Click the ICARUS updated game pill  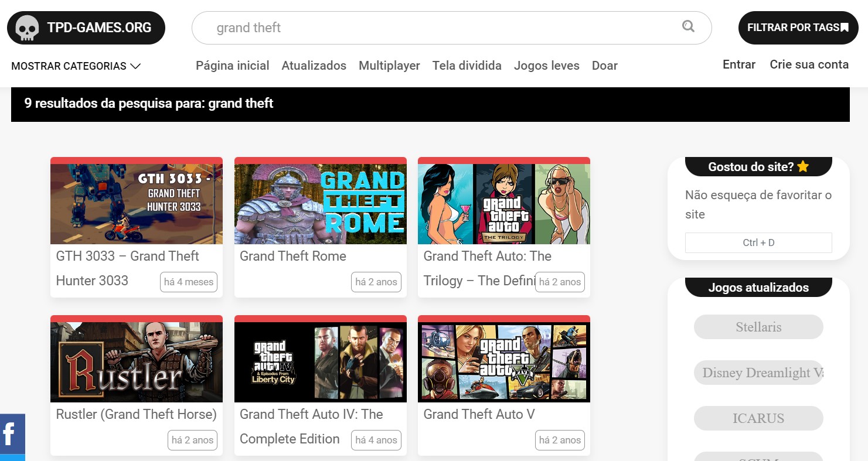(x=758, y=418)
